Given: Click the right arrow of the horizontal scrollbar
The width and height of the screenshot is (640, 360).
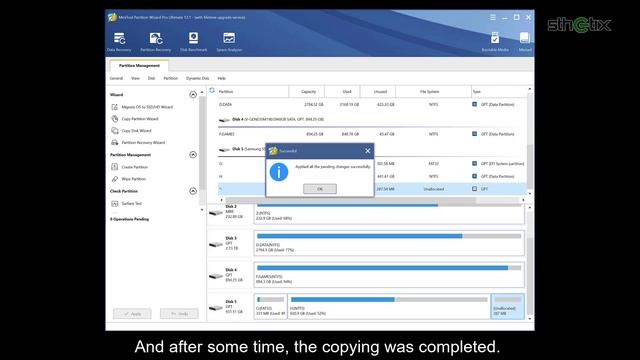Looking at the screenshot, I should coord(523,200).
